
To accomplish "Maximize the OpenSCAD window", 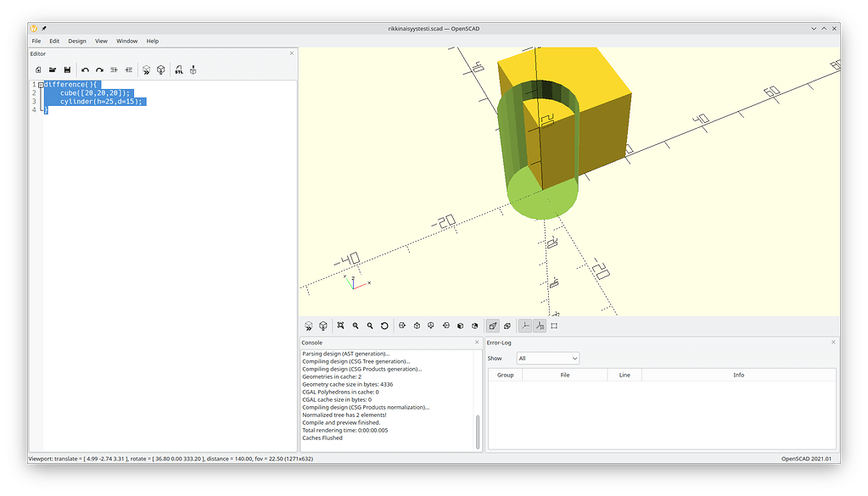I will coord(824,28).
